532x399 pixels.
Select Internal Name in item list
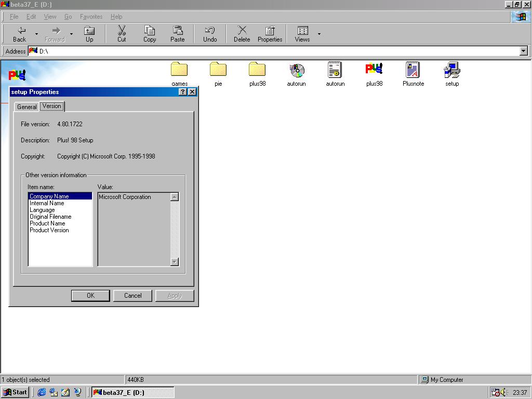click(x=60, y=203)
